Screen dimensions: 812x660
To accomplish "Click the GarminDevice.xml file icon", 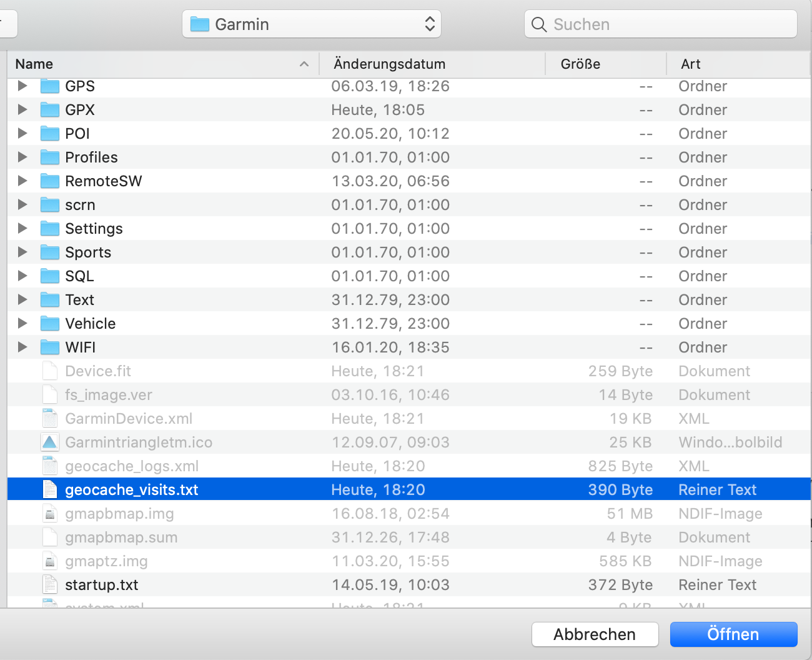I will coord(50,418).
